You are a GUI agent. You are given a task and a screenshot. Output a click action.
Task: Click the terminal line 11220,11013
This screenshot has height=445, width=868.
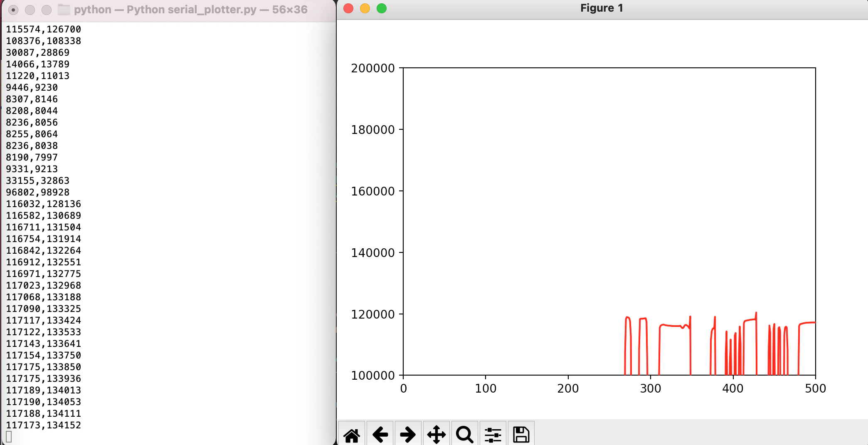[x=37, y=76]
